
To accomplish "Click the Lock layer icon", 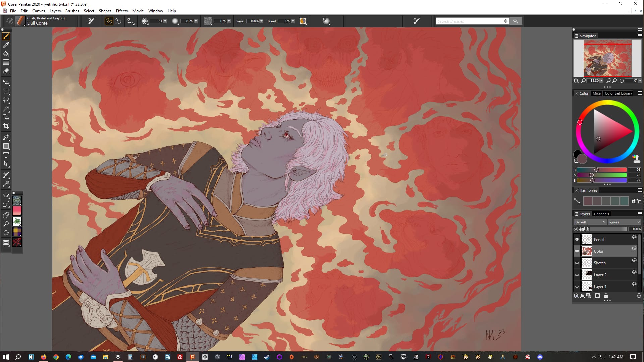I will point(606,296).
